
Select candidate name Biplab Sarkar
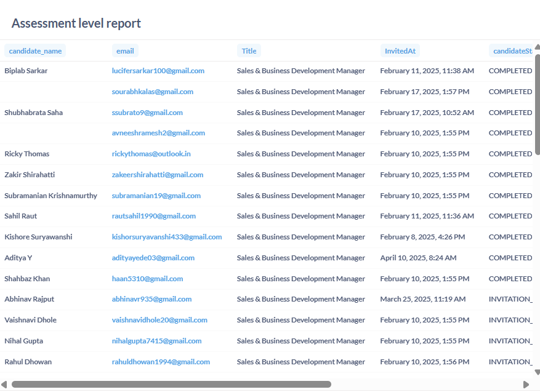26,71
